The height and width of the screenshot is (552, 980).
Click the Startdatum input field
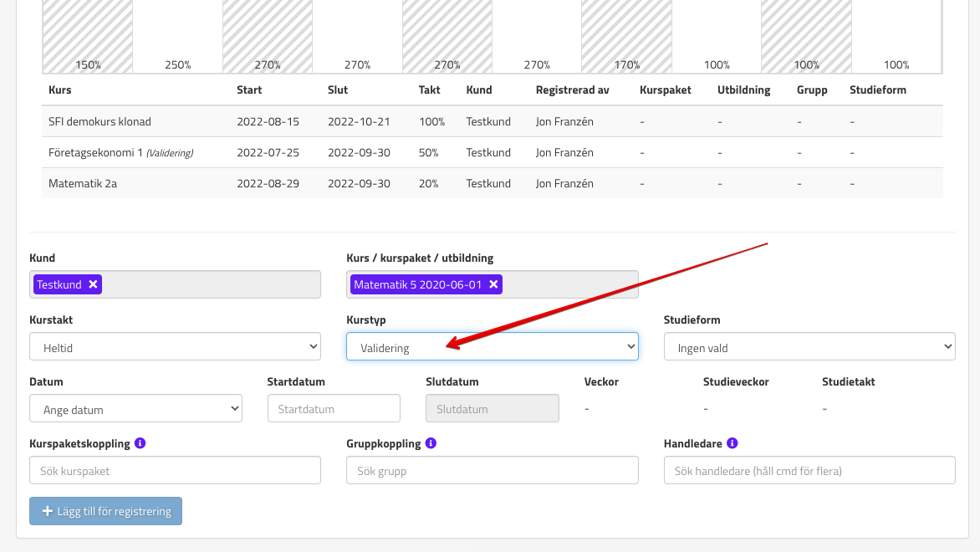tap(333, 409)
